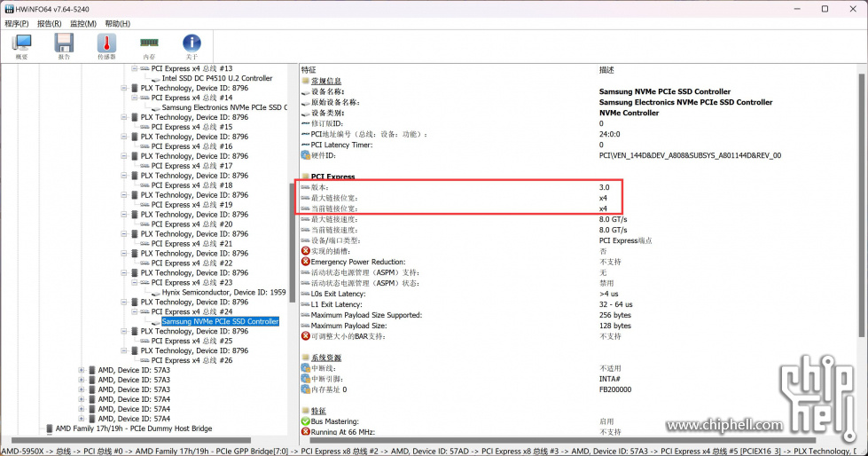This screenshot has width=868, height=456.
Task: Collapse the PCI Express x4 总线 #13 node
Action: click(x=134, y=68)
